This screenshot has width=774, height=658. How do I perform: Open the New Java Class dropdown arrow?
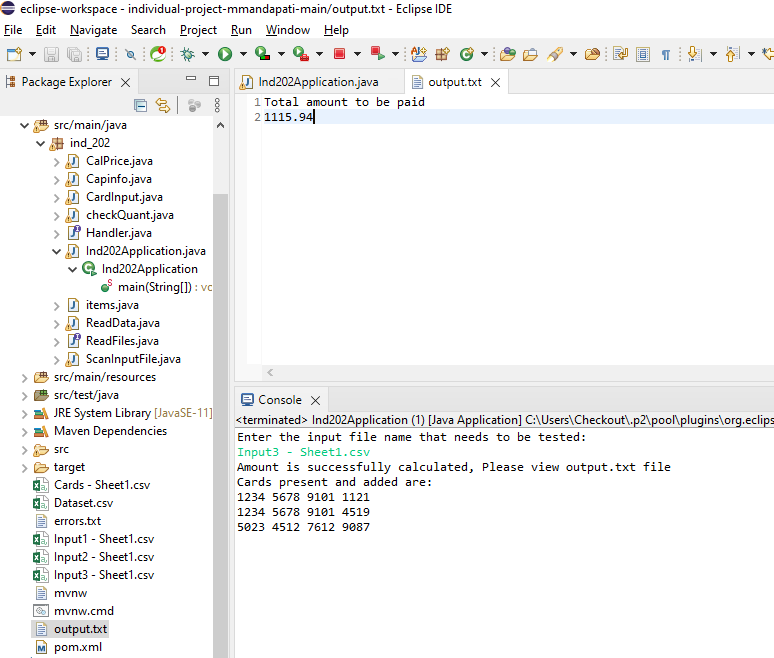484,54
